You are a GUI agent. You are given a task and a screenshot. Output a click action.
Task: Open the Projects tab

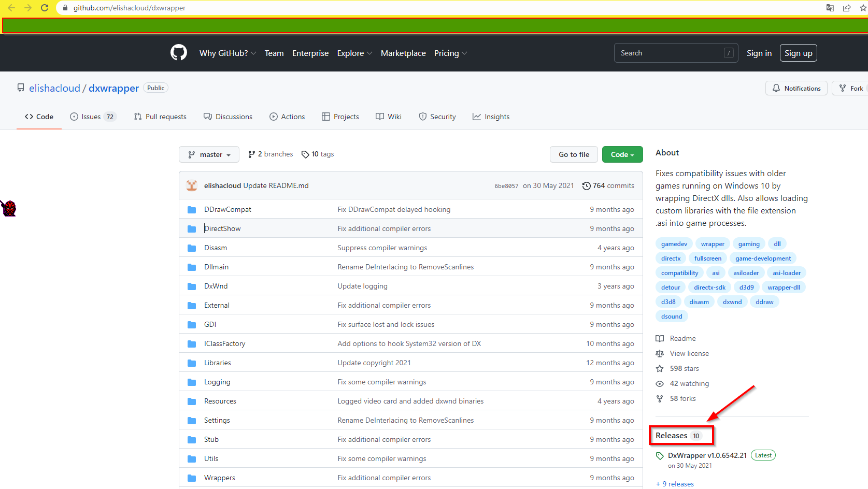coord(340,117)
